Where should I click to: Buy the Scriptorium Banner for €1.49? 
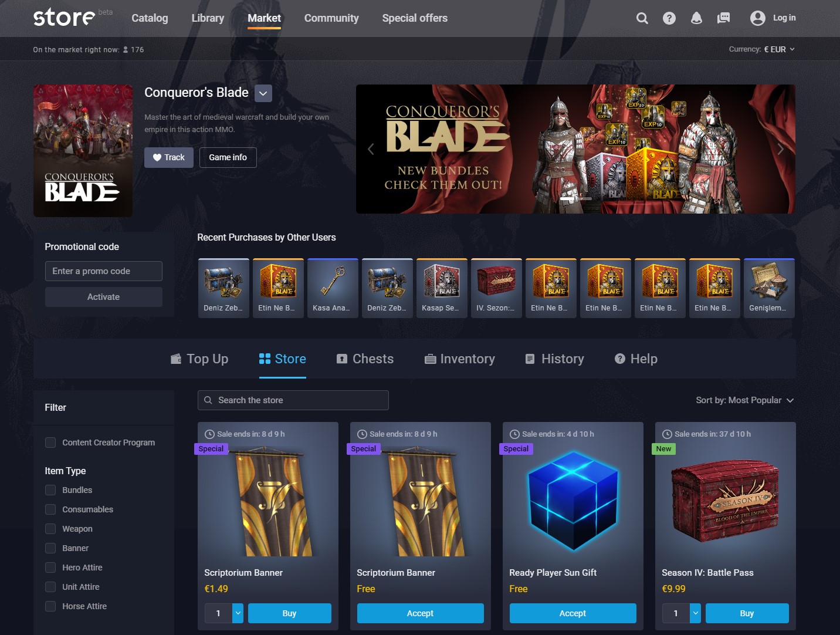point(290,613)
